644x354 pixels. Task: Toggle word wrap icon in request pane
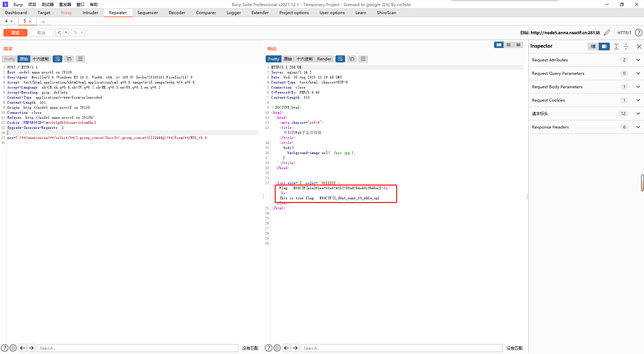coord(58,59)
